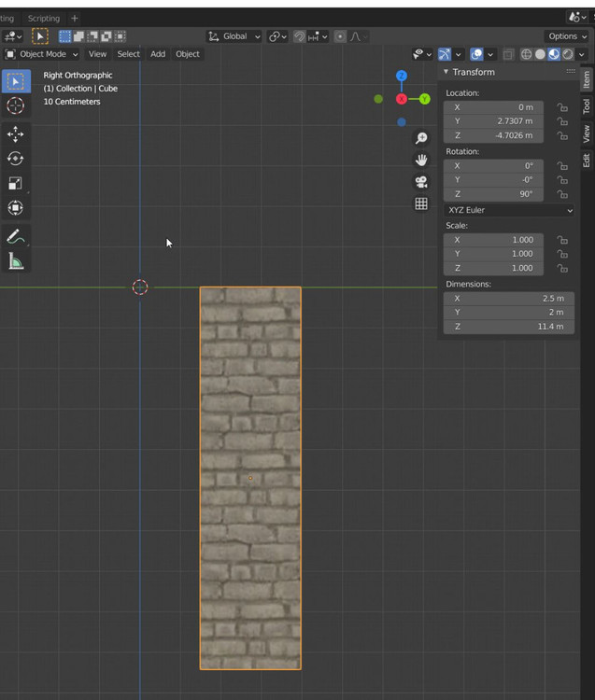Select the Annotate pencil tool
This screenshot has height=700, width=595.
pos(16,237)
